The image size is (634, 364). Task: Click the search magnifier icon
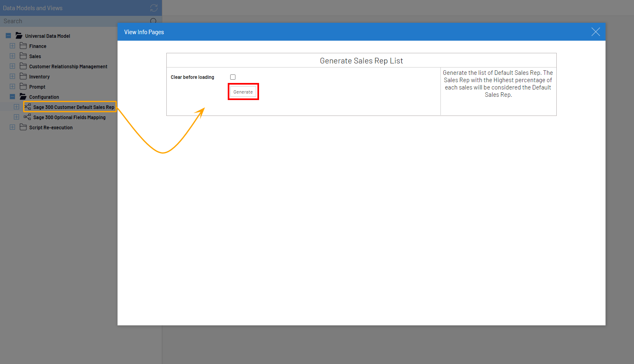tap(153, 21)
